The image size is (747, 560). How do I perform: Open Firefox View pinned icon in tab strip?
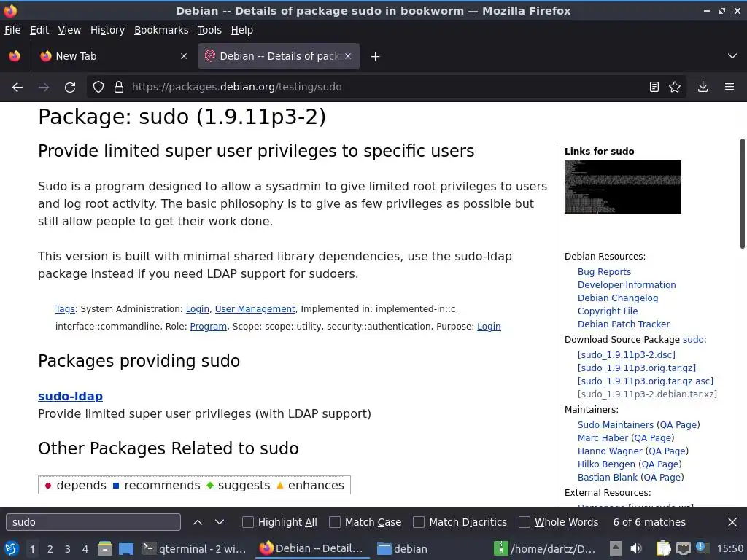coord(15,56)
